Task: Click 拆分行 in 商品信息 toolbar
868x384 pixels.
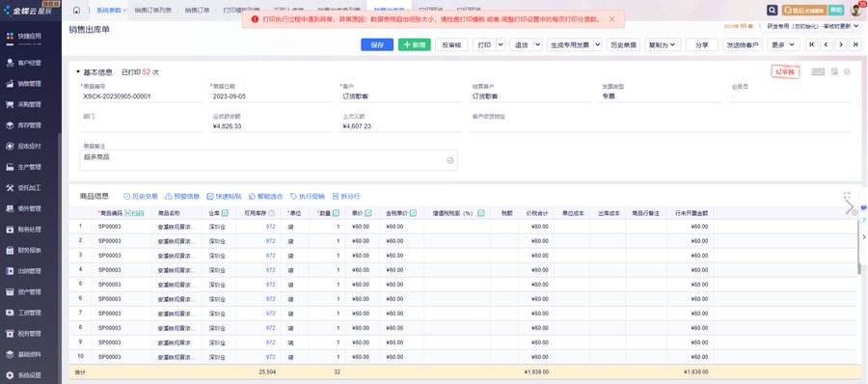Action: click(346, 196)
